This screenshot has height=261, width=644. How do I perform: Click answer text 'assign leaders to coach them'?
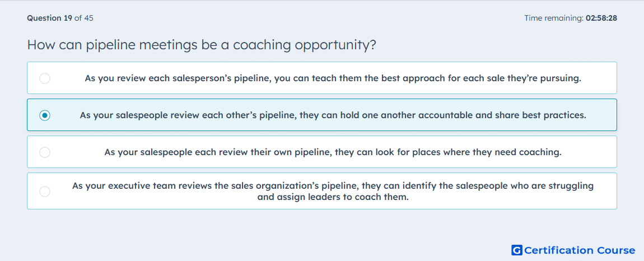pyautogui.click(x=333, y=197)
